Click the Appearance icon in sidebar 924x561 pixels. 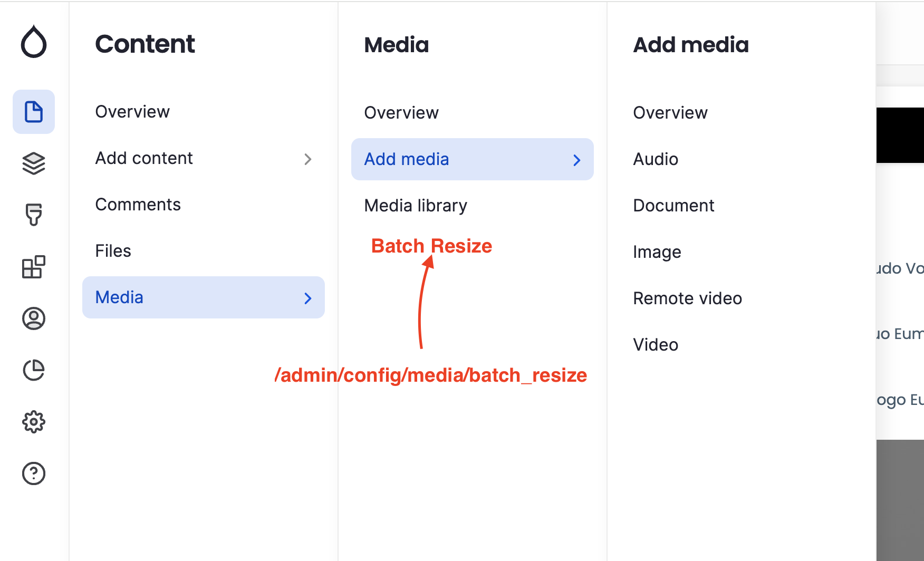(x=33, y=215)
